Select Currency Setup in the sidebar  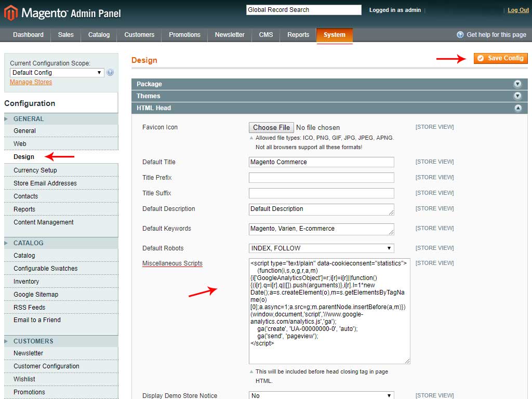click(x=61, y=170)
